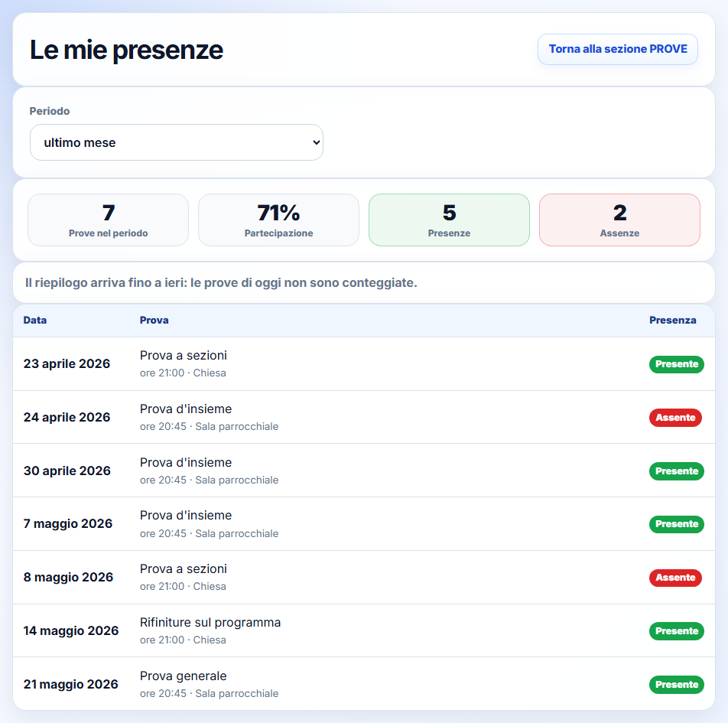Image resolution: width=728 pixels, height=723 pixels.
Task: Select the Prova generale rehearsal title
Action: tap(184, 676)
